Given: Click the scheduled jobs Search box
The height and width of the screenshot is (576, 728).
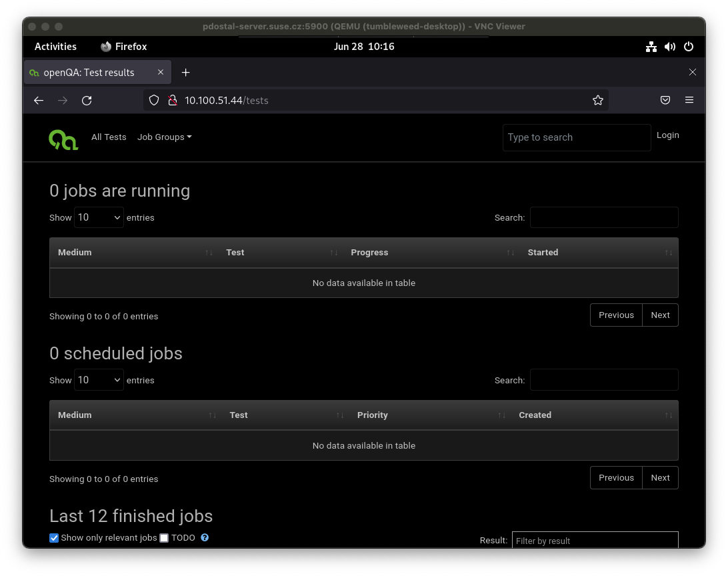Looking at the screenshot, I should 604,380.
